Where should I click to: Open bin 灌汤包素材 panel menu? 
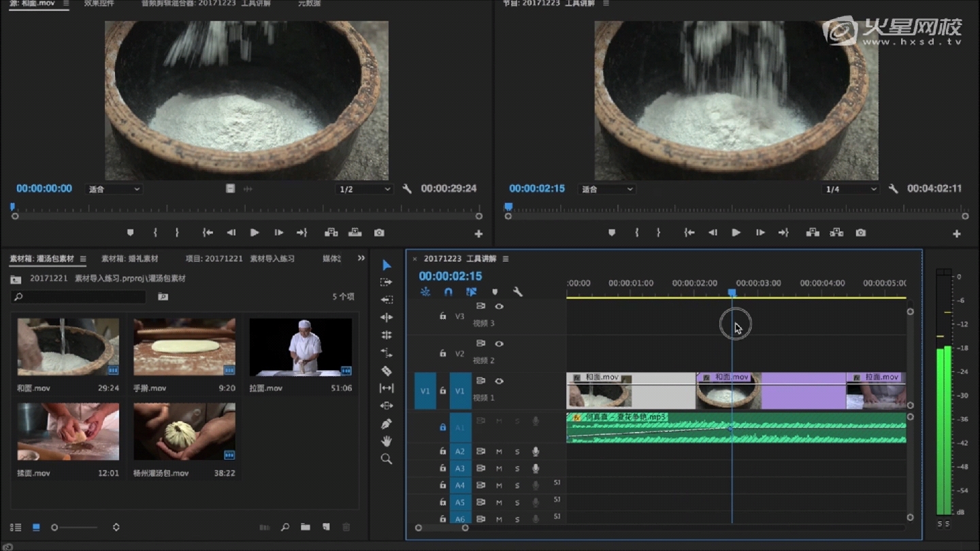click(83, 258)
